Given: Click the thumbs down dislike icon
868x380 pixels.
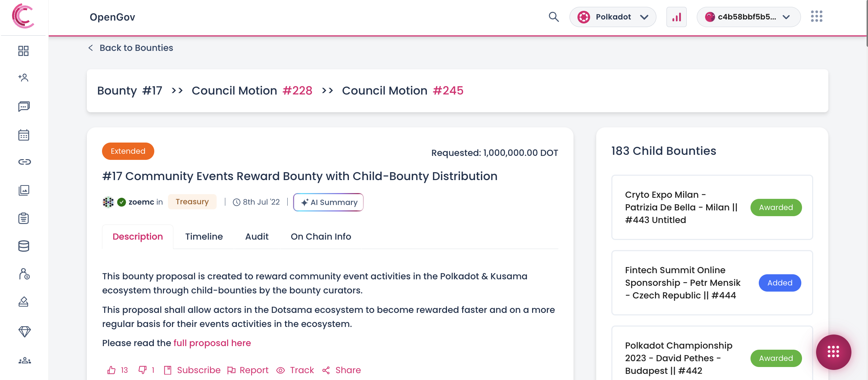Looking at the screenshot, I should (142, 370).
